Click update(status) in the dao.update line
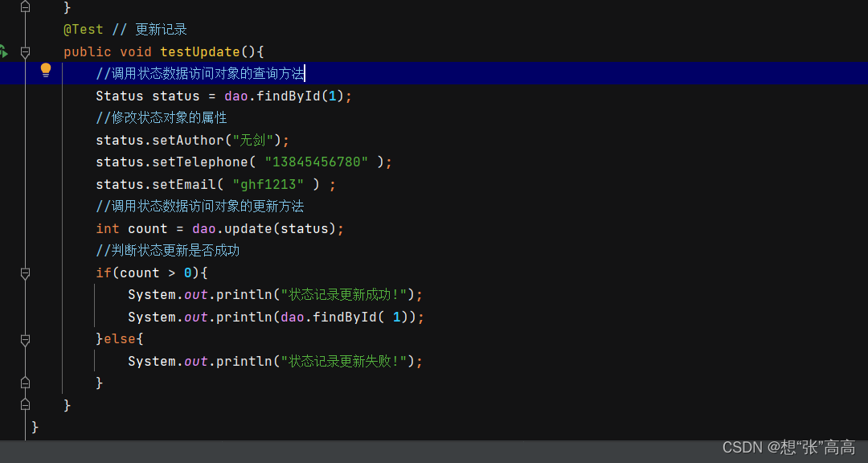The width and height of the screenshot is (868, 463). coord(280,229)
